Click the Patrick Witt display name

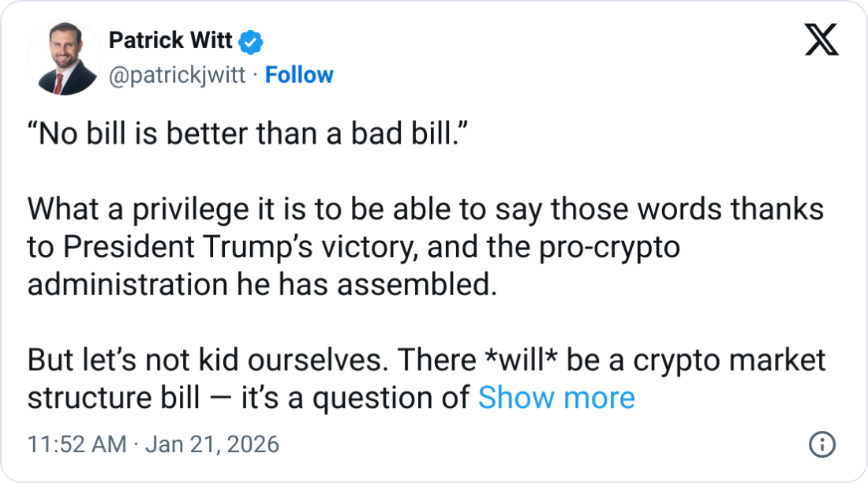pyautogui.click(x=170, y=40)
